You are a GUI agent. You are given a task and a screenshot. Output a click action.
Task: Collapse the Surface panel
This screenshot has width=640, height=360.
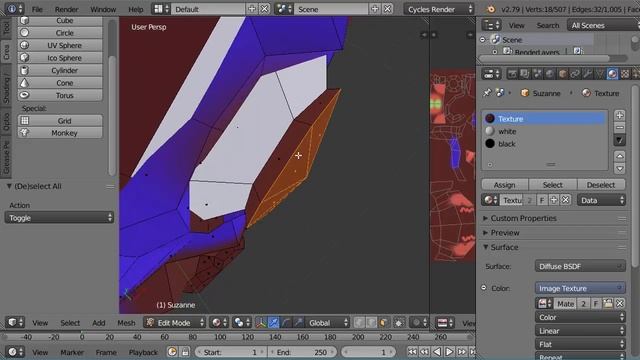tap(485, 247)
